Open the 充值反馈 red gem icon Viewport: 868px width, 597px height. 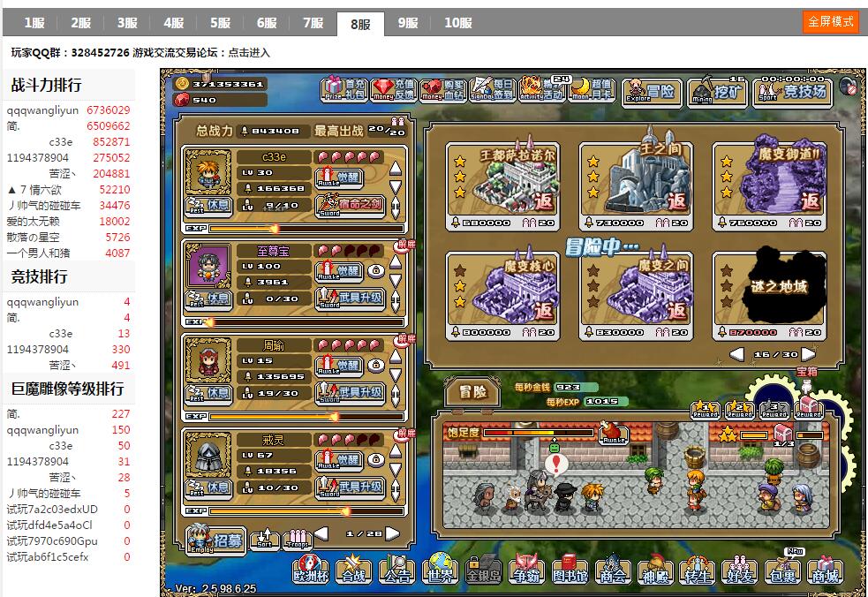click(x=394, y=88)
